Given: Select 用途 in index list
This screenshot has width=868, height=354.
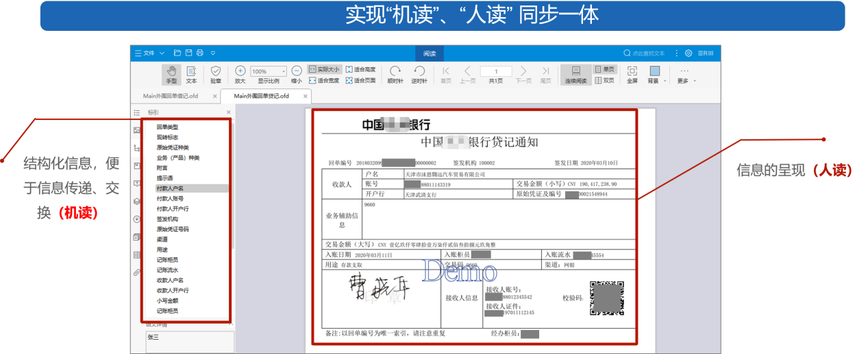Looking at the screenshot, I should click(162, 250).
